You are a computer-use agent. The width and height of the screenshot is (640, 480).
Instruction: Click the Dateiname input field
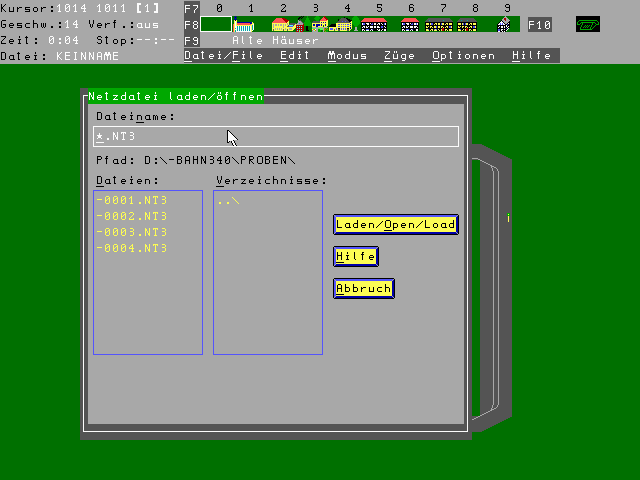276,137
